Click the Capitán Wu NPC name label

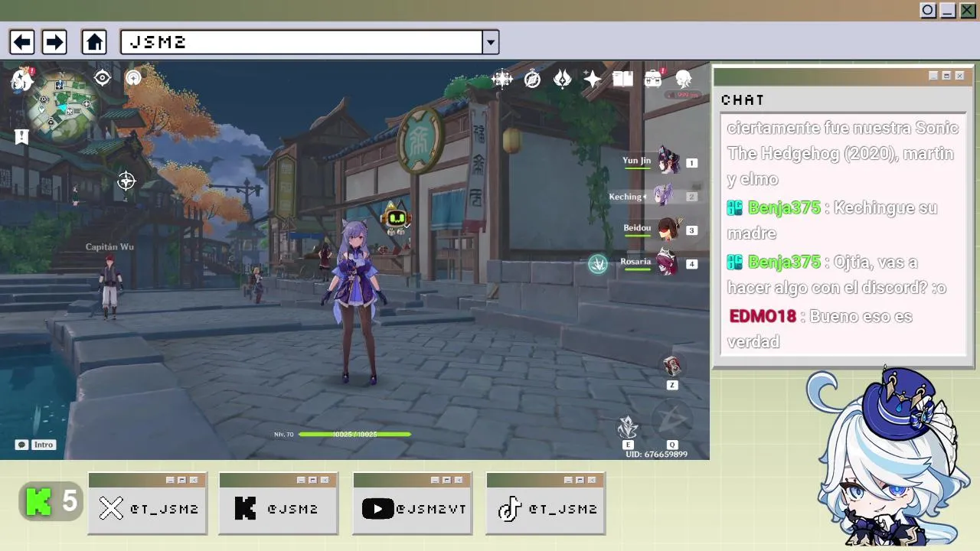(109, 247)
